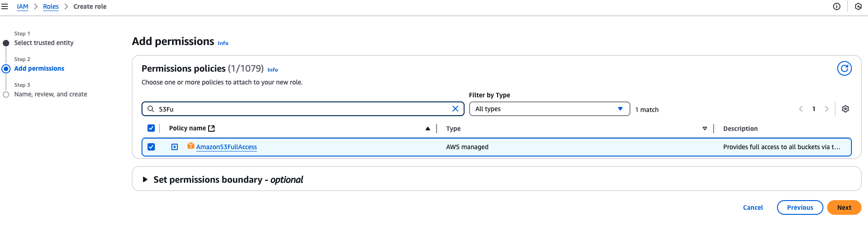
Task: Open the hamburger navigation menu
Action: coord(5,6)
